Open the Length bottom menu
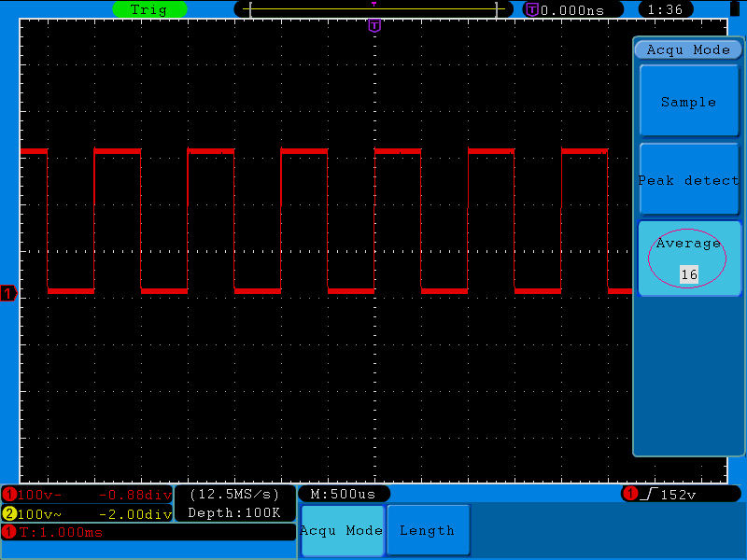This screenshot has height=560, width=747. [x=428, y=530]
